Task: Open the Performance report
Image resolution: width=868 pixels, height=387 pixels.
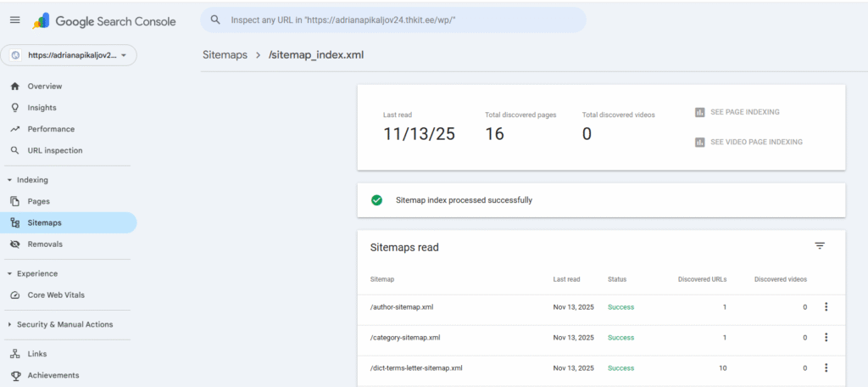Action: click(x=51, y=129)
